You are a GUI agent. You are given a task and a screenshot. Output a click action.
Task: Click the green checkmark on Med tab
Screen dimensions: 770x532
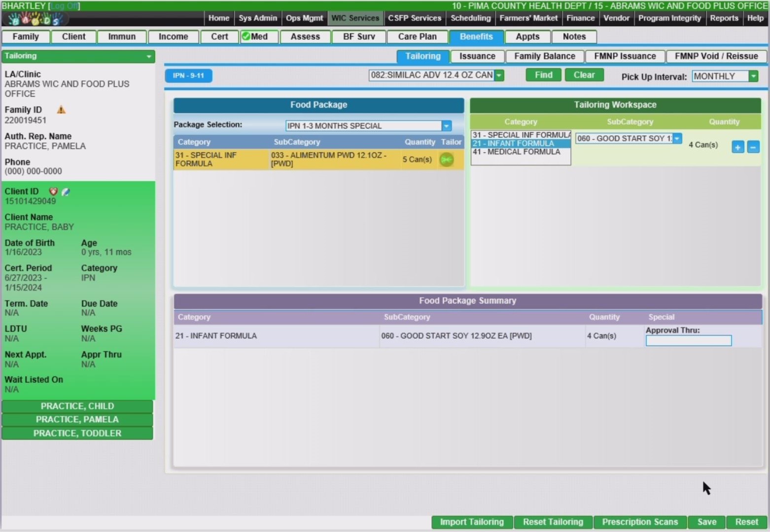246,36
